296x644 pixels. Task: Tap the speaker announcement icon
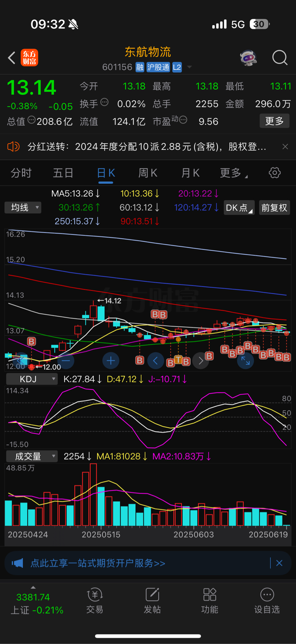[x=13, y=147]
